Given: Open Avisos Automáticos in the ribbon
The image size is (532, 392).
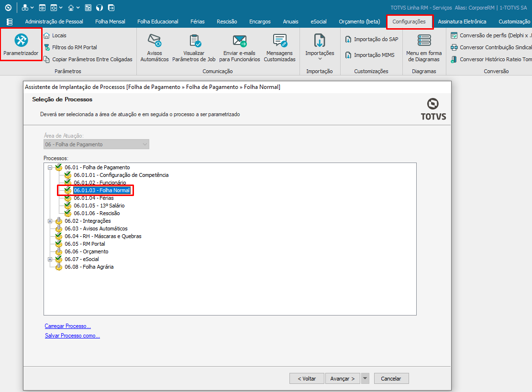Looking at the screenshot, I should click(155, 48).
